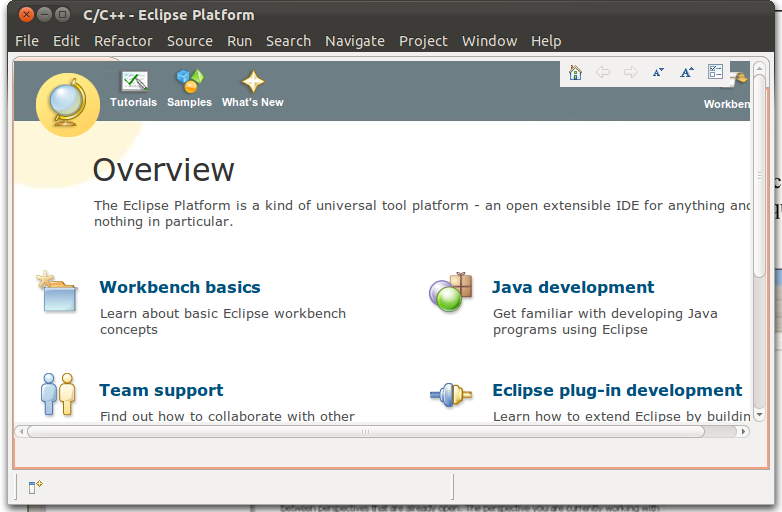The width and height of the screenshot is (782, 512).
Task: Open the Refactor menu
Action: (x=123, y=41)
